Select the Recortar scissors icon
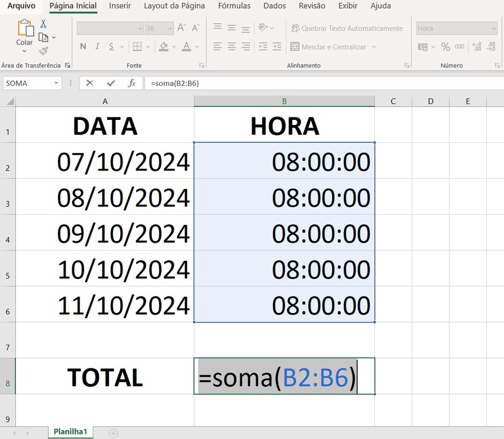This screenshot has height=439, width=504. tap(43, 23)
